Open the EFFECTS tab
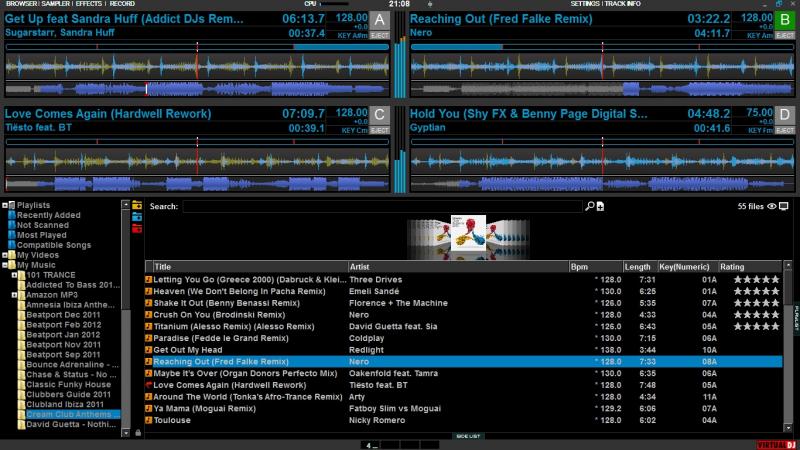 [x=89, y=4]
